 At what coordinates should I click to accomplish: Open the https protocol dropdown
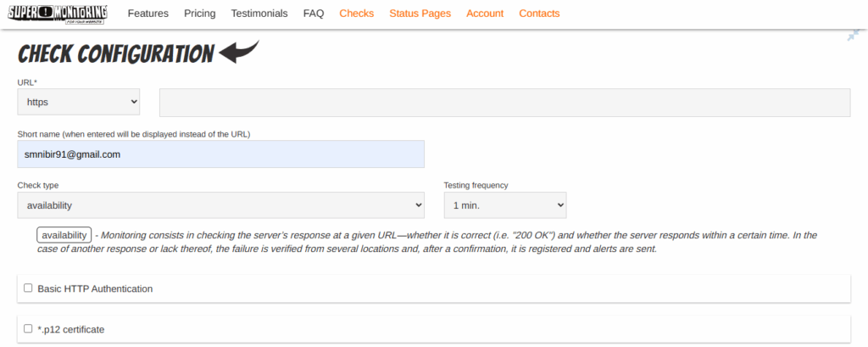pos(79,102)
